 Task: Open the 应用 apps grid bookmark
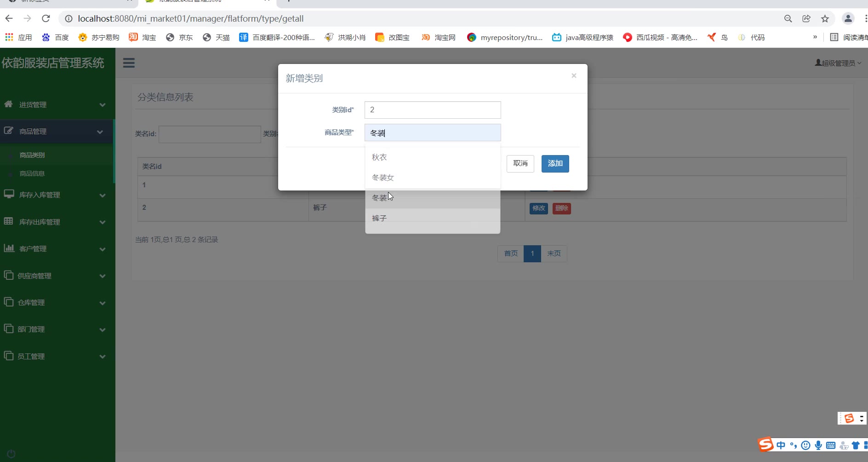(18, 37)
